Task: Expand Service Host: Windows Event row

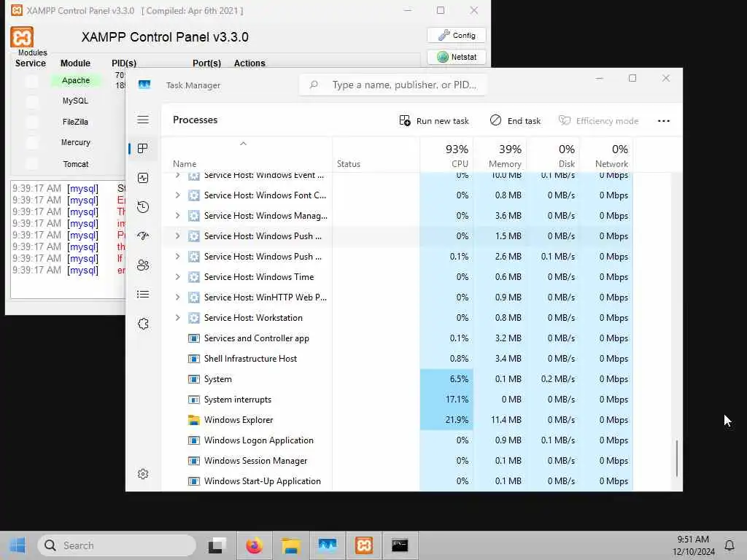Action: coord(177,175)
